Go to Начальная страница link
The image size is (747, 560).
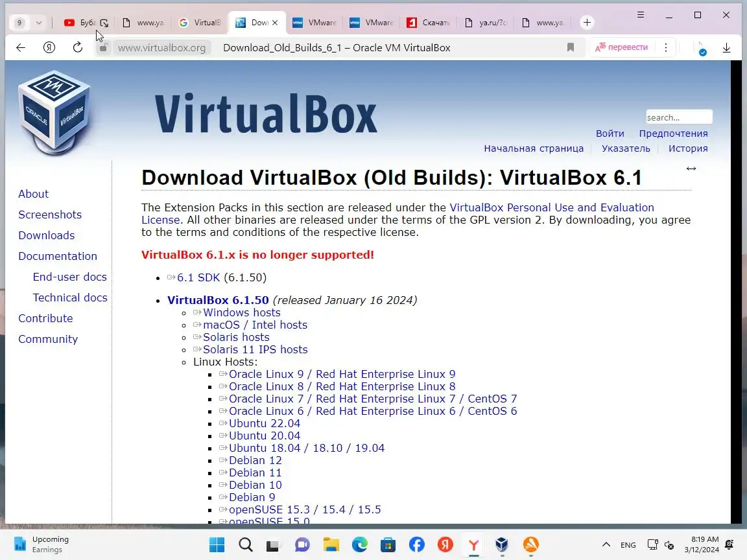tap(534, 148)
